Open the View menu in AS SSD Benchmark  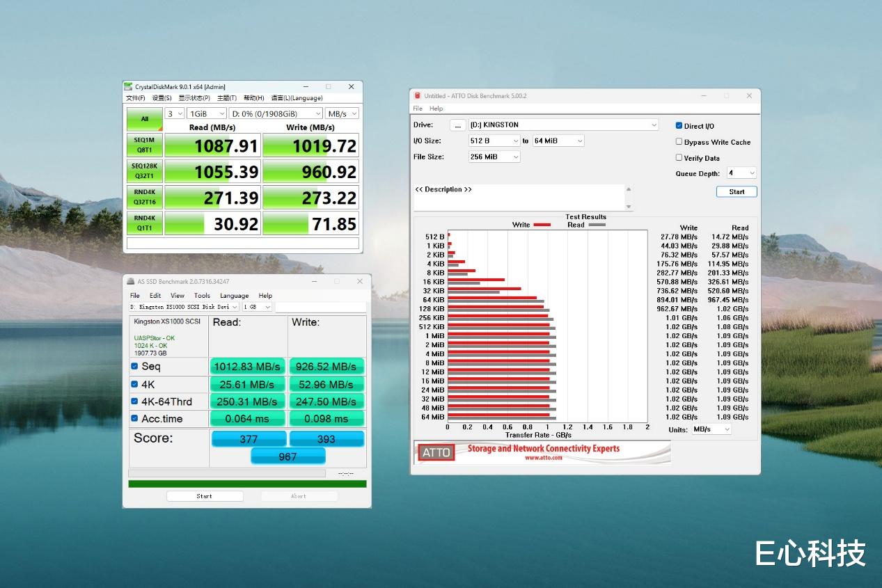pyautogui.click(x=178, y=296)
